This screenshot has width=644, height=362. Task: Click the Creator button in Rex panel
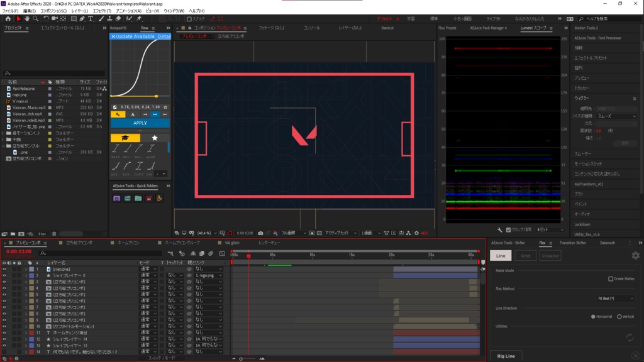point(550,256)
